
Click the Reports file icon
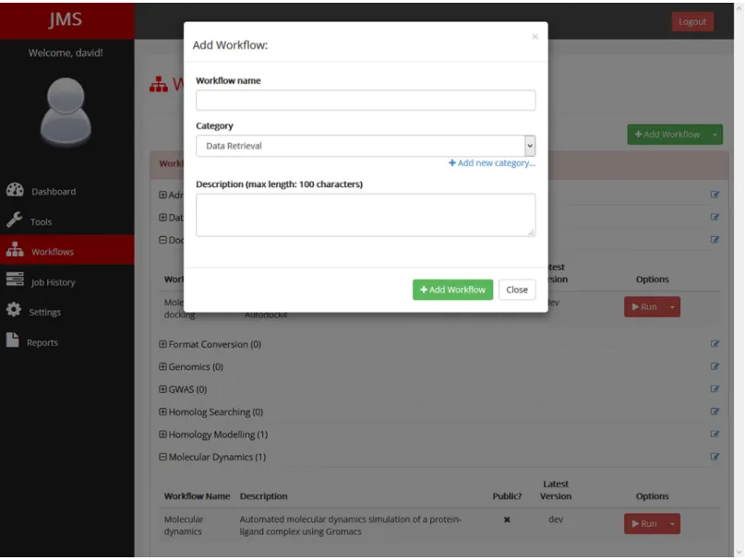pos(13,340)
